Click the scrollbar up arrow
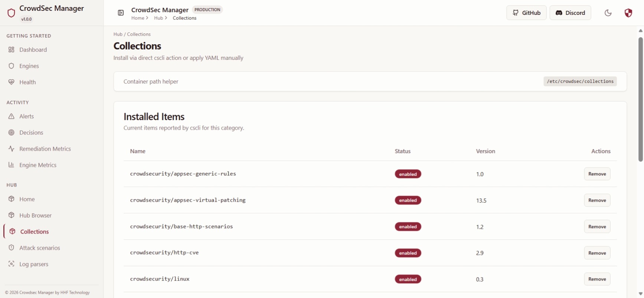This screenshot has width=644, height=298. click(x=641, y=31)
